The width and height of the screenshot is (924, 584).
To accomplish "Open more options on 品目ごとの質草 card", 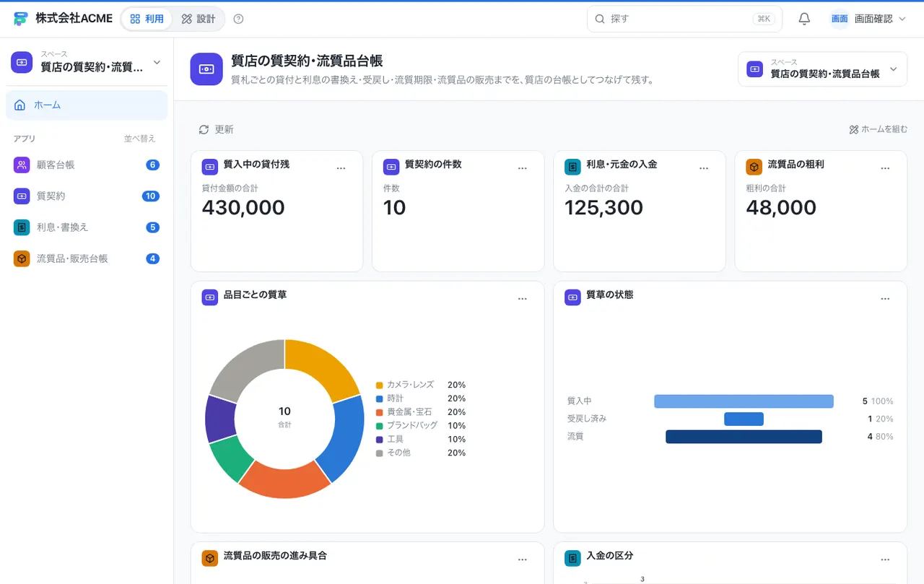I will [523, 298].
